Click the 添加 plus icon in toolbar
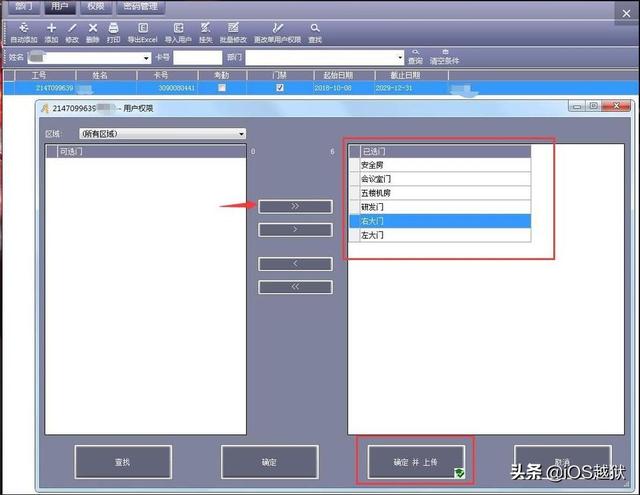The width and height of the screenshot is (640, 495). (x=51, y=28)
